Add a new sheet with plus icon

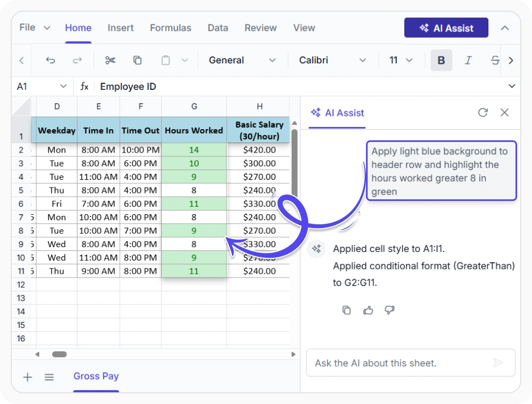click(28, 377)
